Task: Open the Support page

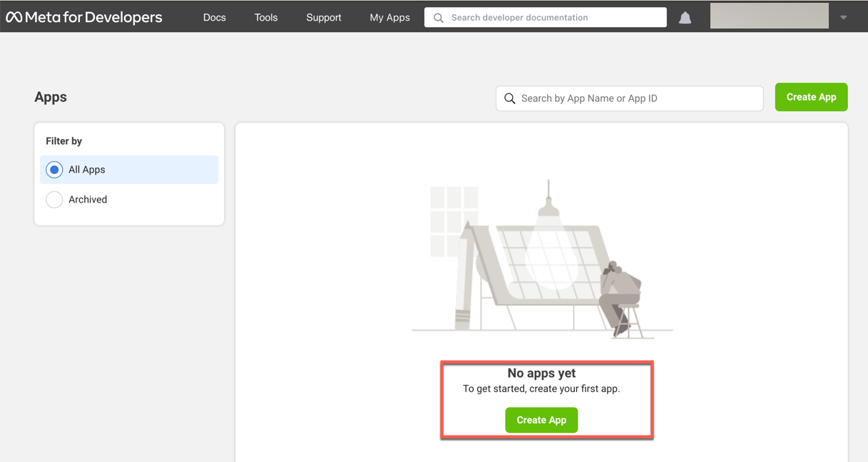Action: click(323, 17)
